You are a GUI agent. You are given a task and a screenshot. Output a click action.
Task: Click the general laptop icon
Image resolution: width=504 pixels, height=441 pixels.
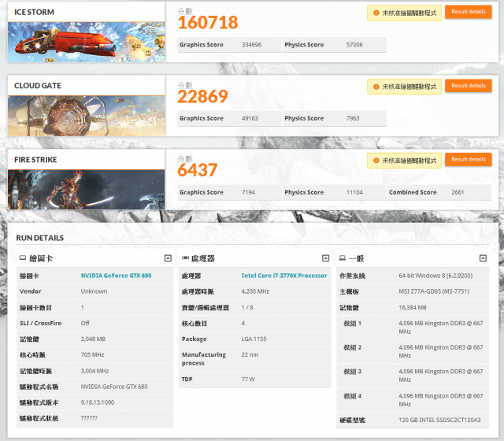click(x=343, y=258)
